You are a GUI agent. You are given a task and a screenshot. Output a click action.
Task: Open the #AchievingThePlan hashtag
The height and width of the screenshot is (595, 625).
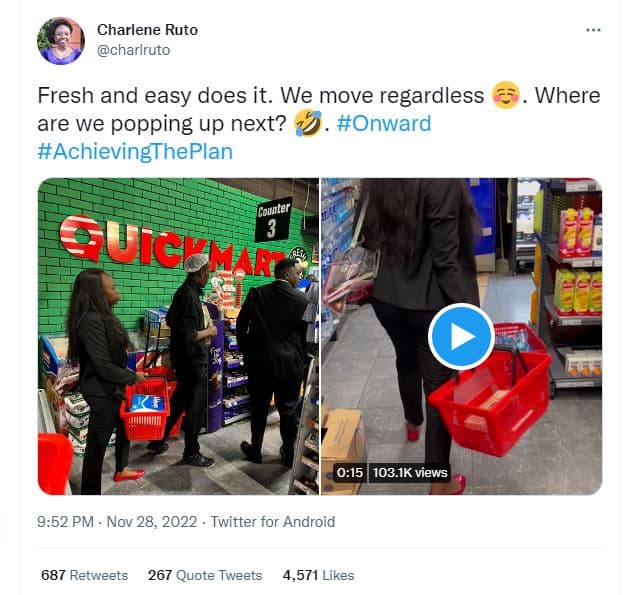point(135,151)
